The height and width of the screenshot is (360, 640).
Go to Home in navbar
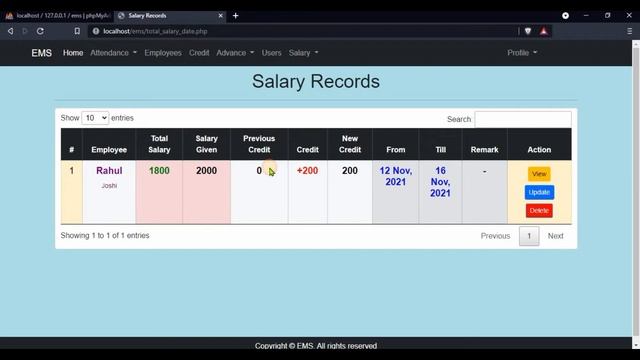pos(73,53)
